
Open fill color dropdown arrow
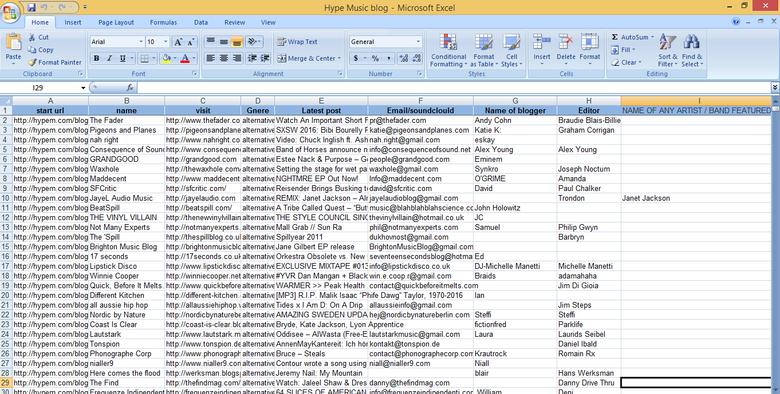[174, 59]
